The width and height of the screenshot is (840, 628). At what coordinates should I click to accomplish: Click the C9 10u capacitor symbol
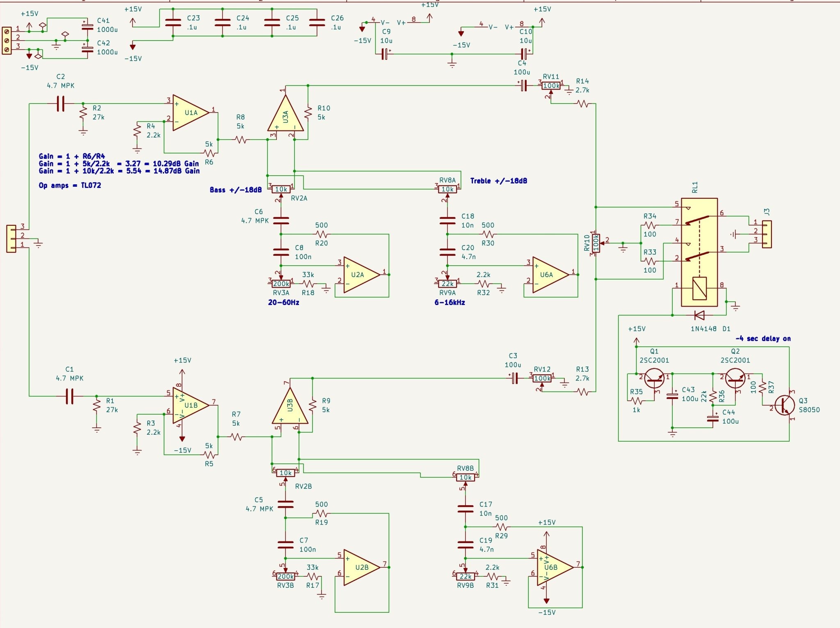point(385,54)
